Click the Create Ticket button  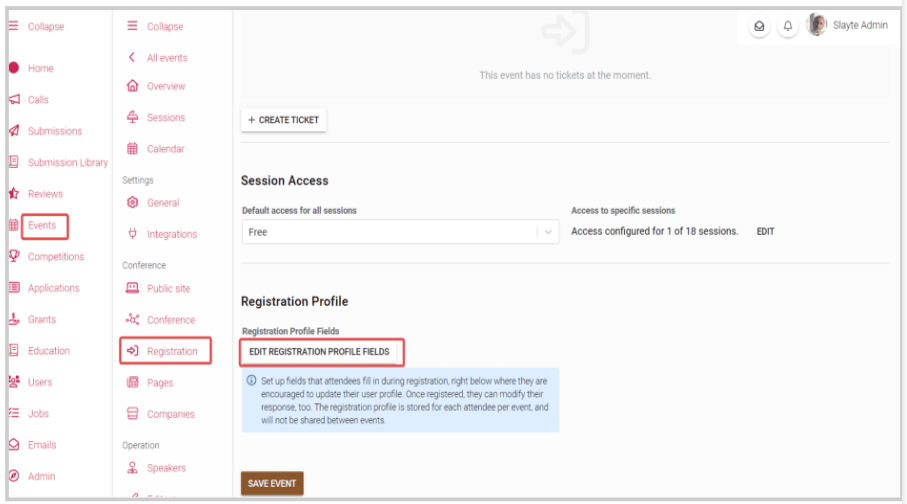coord(283,120)
